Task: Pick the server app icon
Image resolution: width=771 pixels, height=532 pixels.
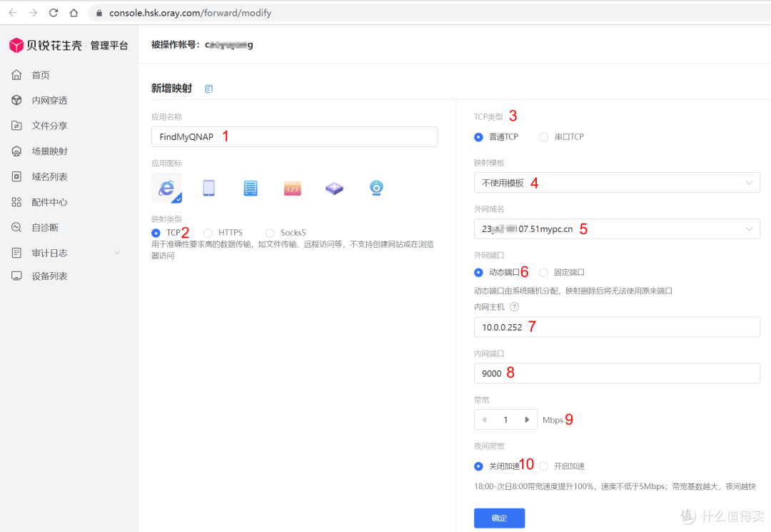Action: pos(250,188)
